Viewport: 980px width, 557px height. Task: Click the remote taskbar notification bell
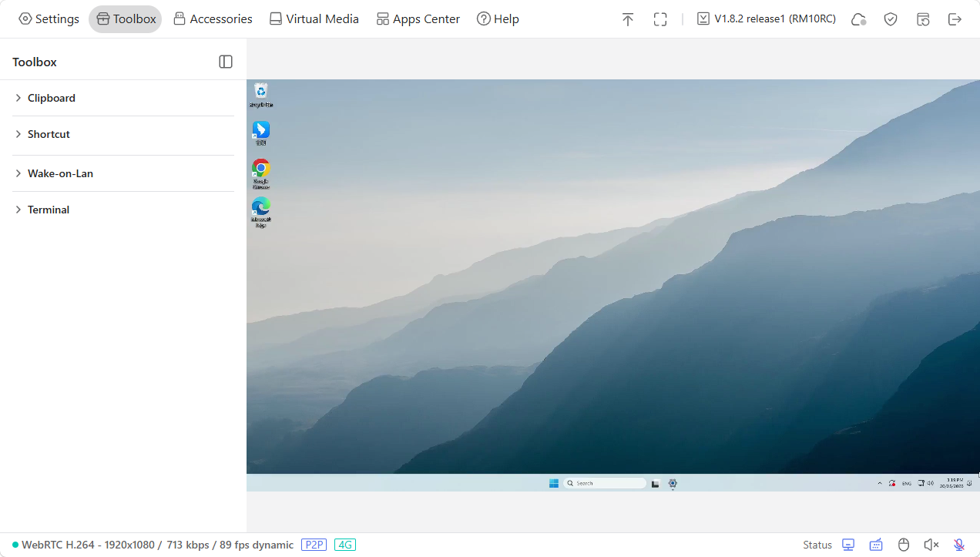click(969, 483)
